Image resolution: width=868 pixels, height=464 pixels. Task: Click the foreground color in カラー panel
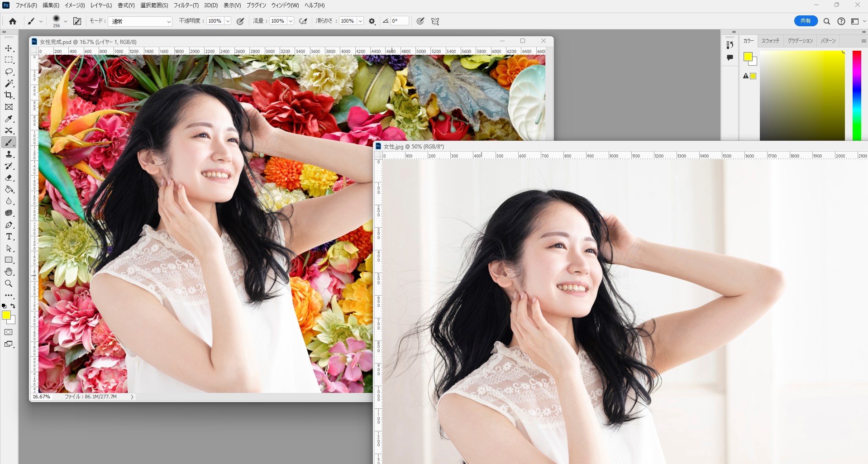[748, 57]
